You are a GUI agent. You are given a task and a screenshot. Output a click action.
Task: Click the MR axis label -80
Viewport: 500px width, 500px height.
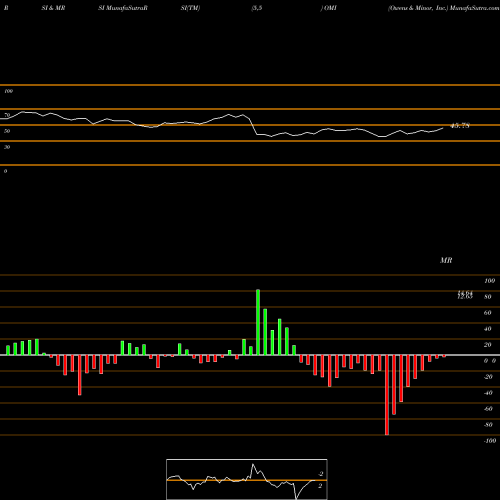pos(488,425)
